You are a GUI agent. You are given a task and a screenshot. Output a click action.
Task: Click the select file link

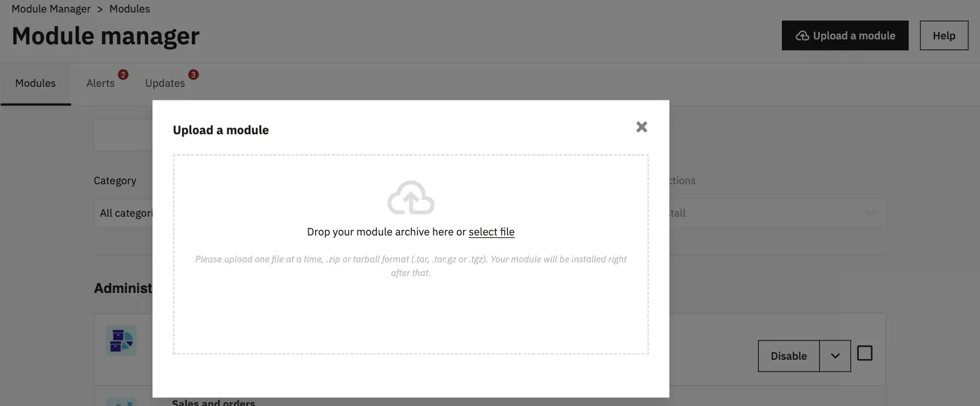pos(491,232)
